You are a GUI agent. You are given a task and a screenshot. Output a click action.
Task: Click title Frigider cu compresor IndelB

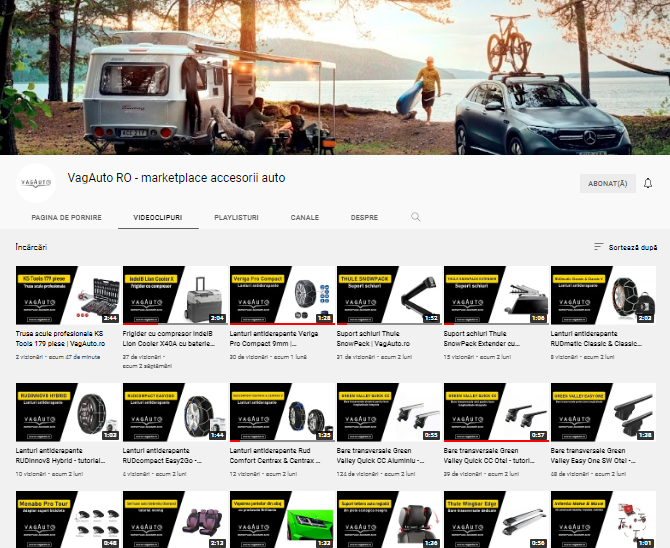click(x=169, y=339)
